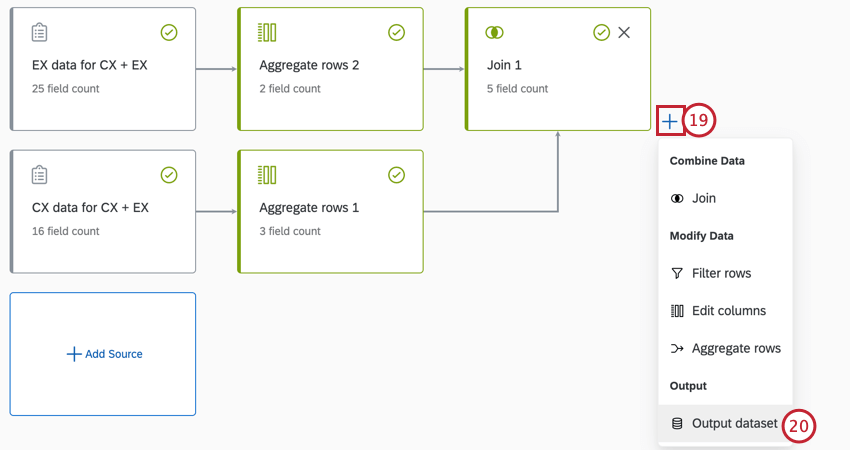Click the green checkmark on EX data node
The width and height of the screenshot is (850, 450).
(x=169, y=33)
